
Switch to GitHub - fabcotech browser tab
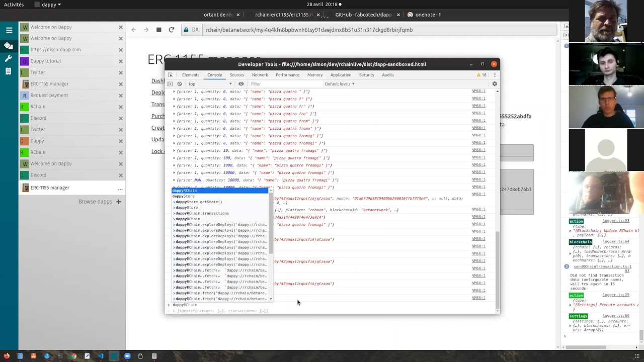[x=363, y=15]
